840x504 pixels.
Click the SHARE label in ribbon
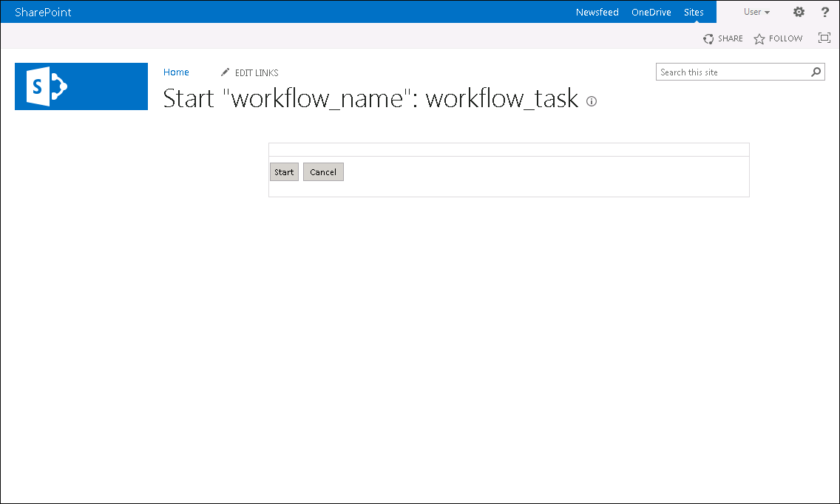click(x=731, y=38)
